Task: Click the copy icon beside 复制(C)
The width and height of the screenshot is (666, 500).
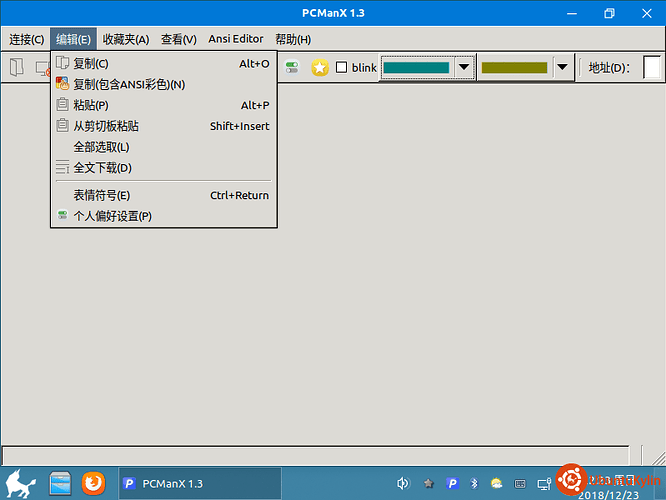Action: 62,63
